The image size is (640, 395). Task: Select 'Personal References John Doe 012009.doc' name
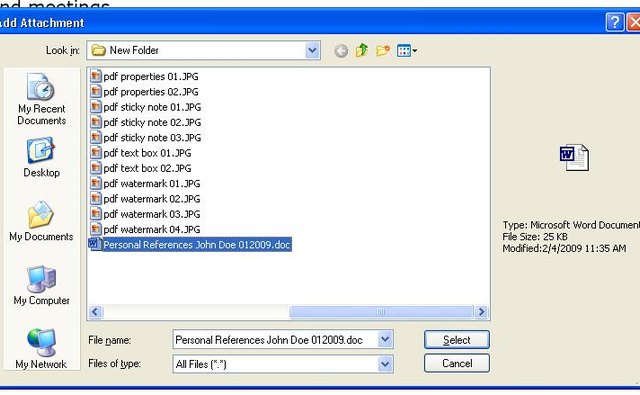click(197, 244)
